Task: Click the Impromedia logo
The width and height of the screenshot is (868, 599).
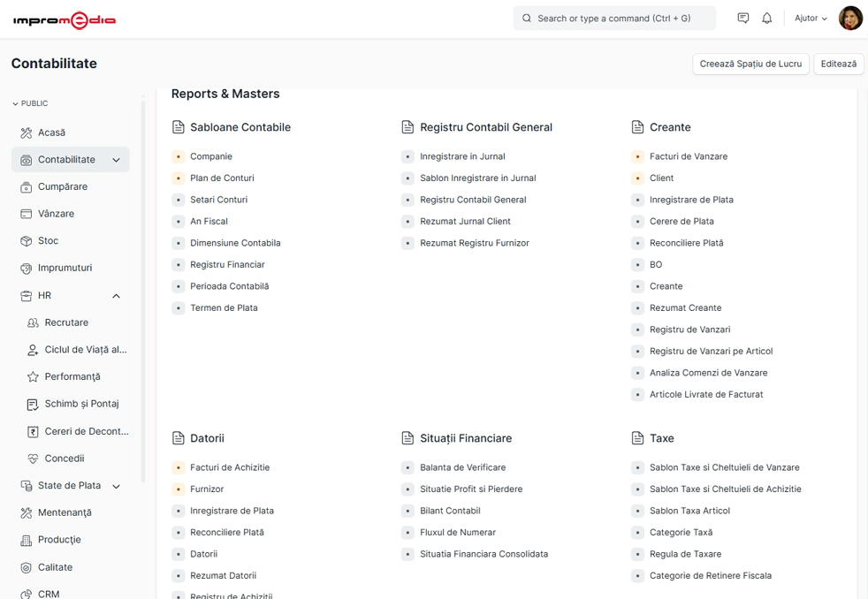Action: point(64,19)
